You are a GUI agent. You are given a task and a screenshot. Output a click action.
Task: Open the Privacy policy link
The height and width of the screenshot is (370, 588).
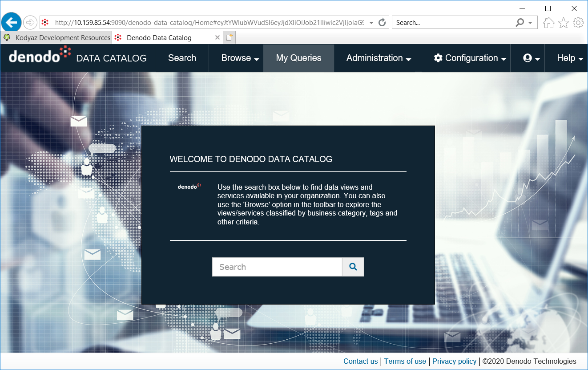(455, 361)
